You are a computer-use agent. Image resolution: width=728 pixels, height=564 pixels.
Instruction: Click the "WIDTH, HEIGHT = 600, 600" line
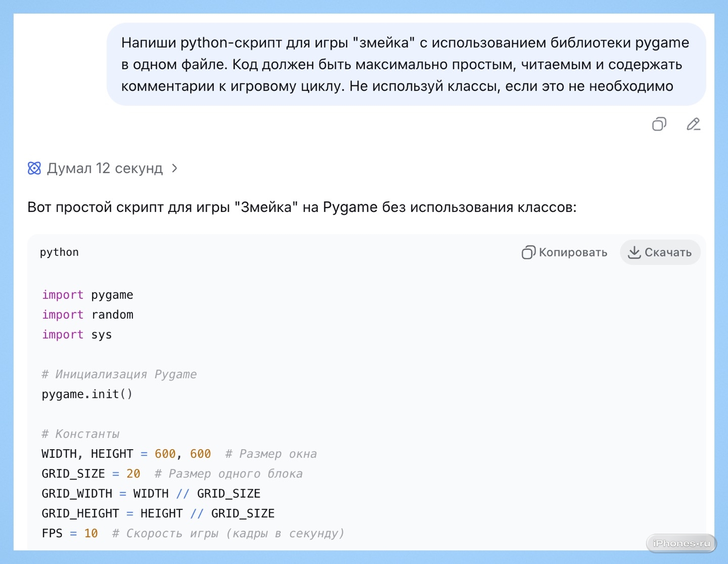point(126,454)
